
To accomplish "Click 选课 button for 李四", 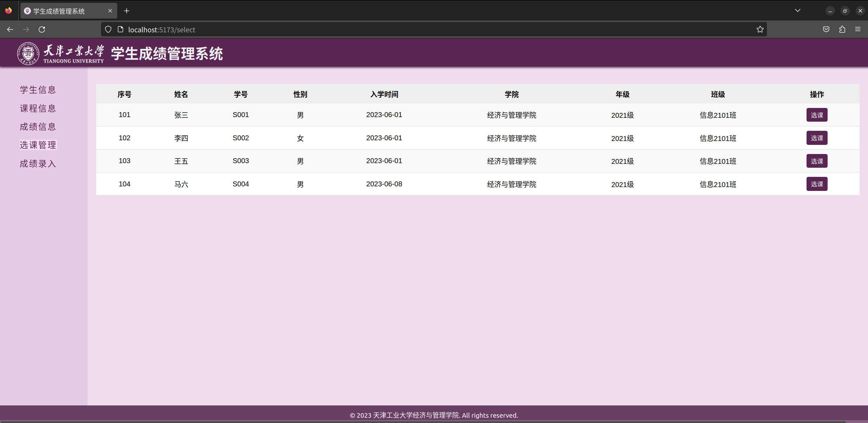I will 817,138.
